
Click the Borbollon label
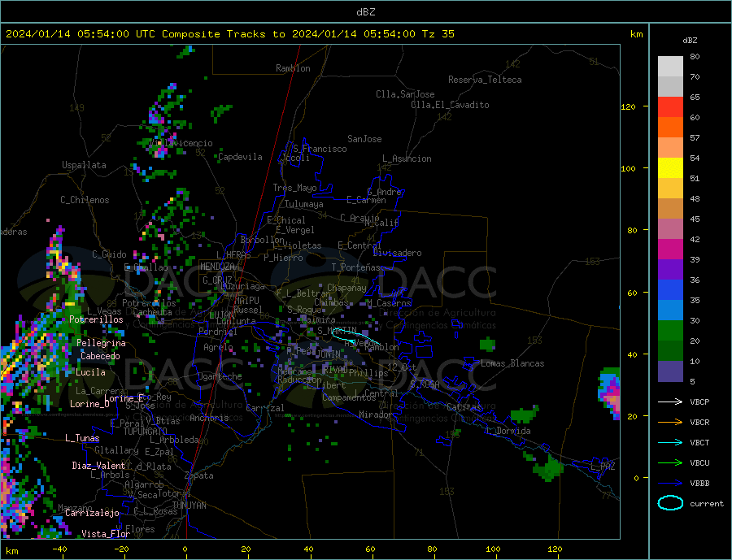[x=263, y=240]
